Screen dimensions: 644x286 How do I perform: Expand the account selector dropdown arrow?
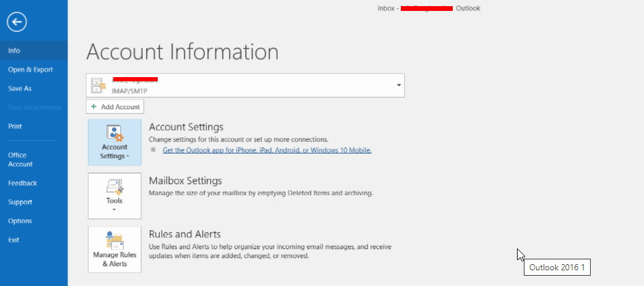[x=398, y=85]
